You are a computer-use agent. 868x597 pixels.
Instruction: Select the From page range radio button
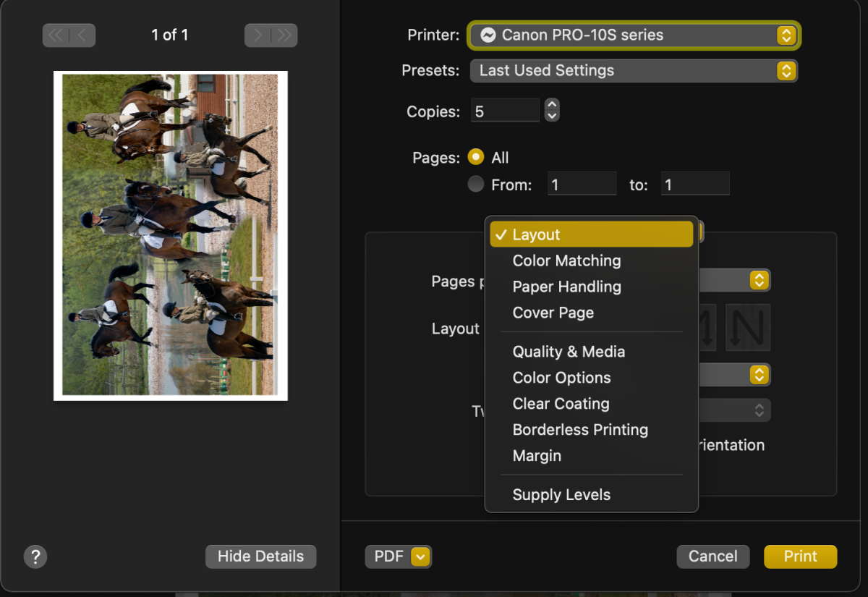pos(476,185)
